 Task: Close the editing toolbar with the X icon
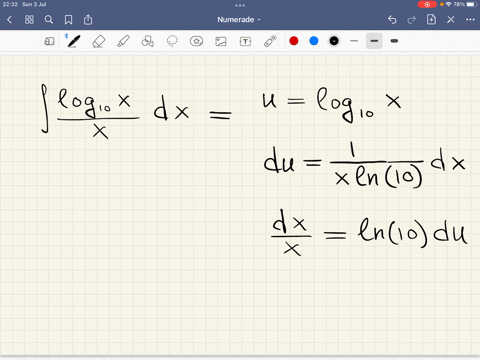point(451,20)
